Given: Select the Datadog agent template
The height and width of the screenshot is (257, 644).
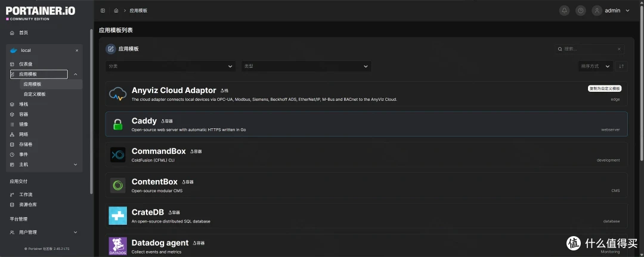Looking at the screenshot, I should pos(366,246).
